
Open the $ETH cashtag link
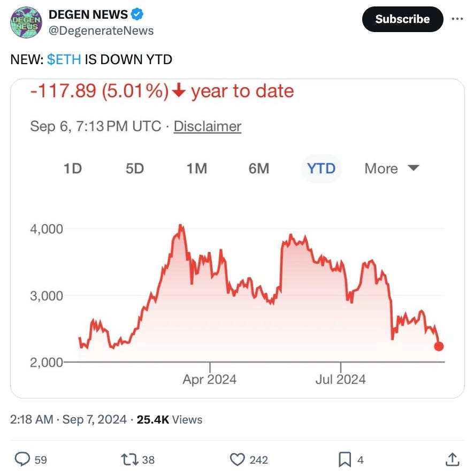click(64, 59)
